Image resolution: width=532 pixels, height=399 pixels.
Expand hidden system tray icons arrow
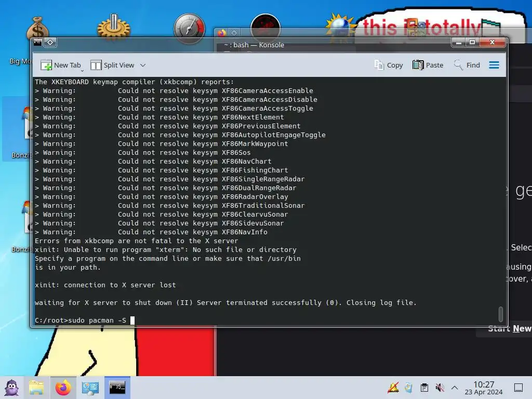[455, 388]
